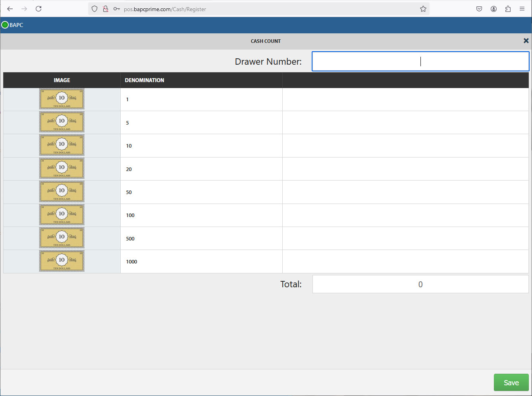The height and width of the screenshot is (396, 532).
Task: Click the DENOMINATION column header
Action: pos(145,80)
